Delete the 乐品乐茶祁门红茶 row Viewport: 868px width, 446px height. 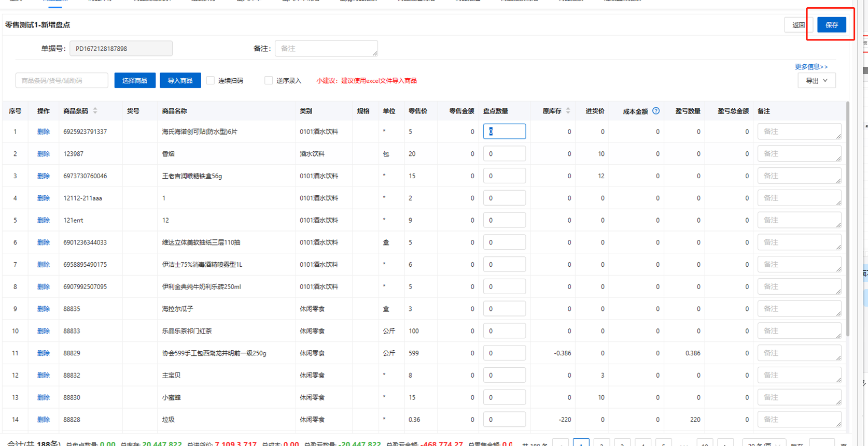click(44, 331)
